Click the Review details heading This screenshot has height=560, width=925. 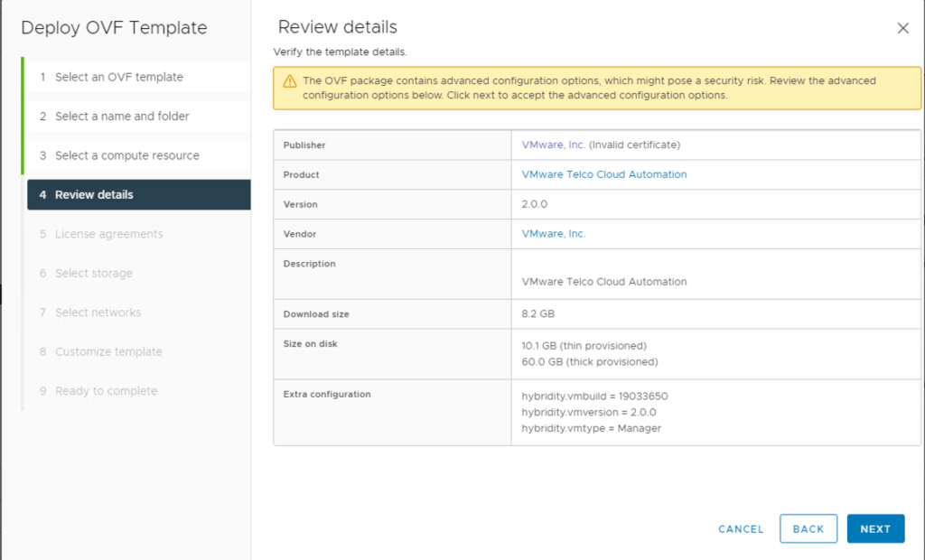338,27
